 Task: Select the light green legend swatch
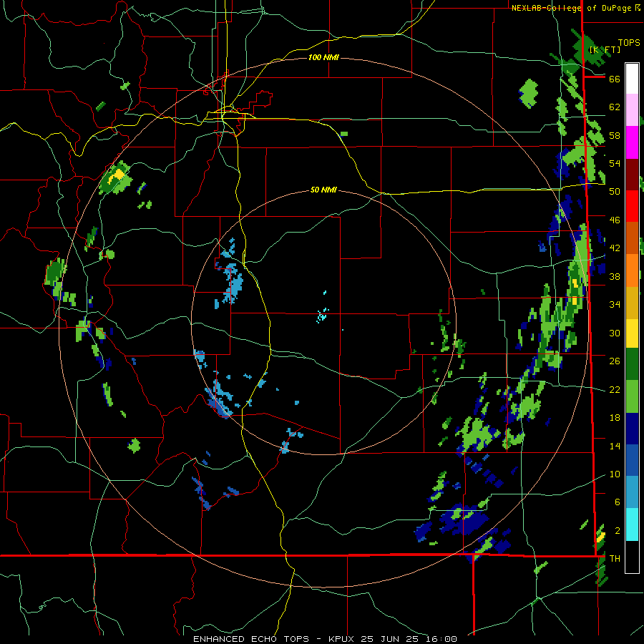click(x=632, y=396)
